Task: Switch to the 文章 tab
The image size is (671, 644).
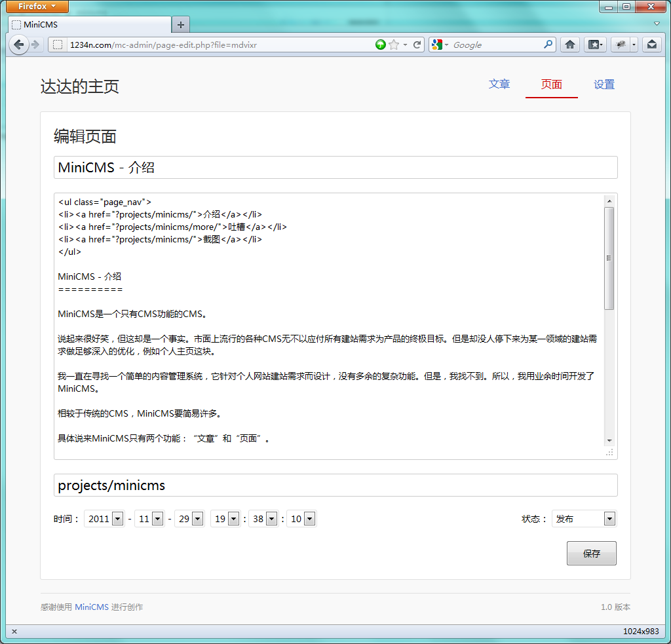Action: tap(499, 85)
